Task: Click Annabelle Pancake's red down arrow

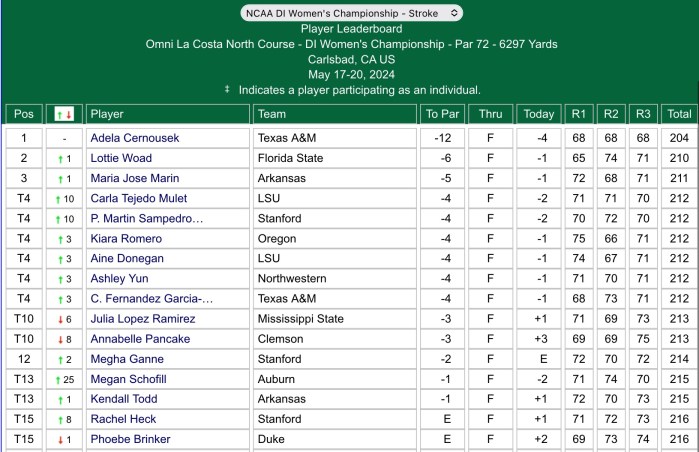Action: point(60,339)
